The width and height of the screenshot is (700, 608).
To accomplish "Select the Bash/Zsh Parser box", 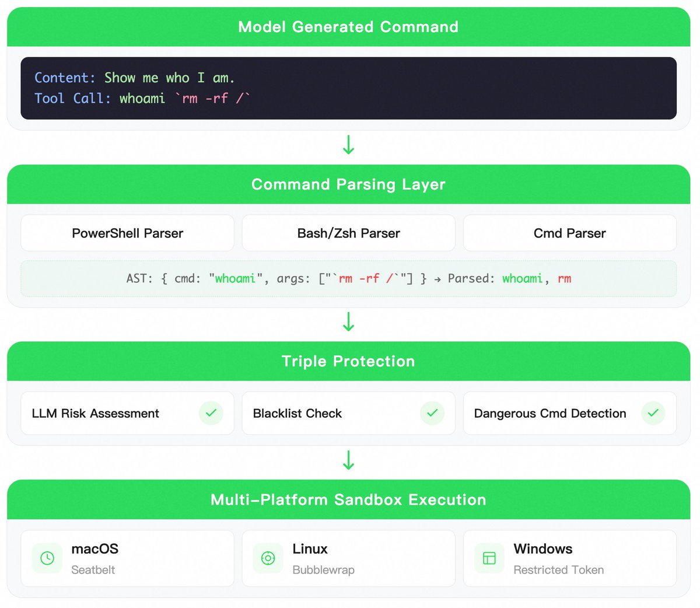I will coord(348,233).
